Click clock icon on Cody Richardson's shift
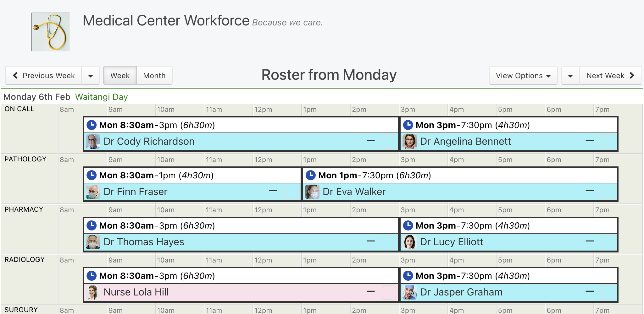Image resolution: width=644 pixels, height=314 pixels. coord(92,125)
